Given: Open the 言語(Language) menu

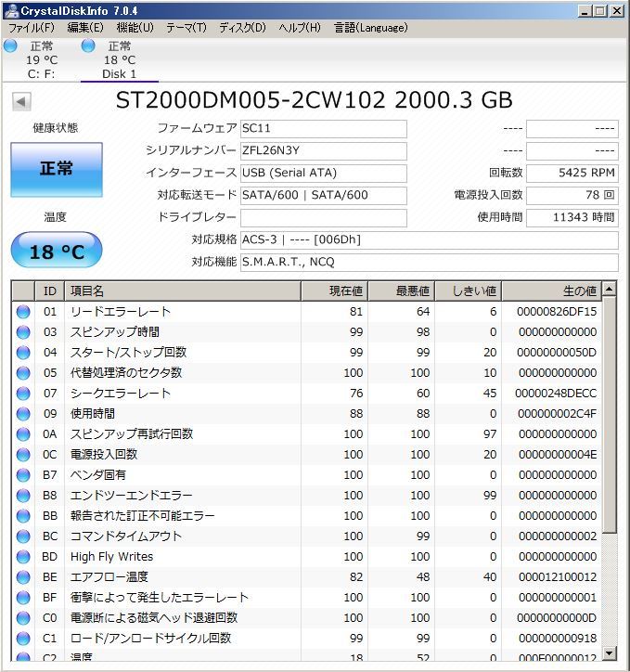Looking at the screenshot, I should 370,28.
